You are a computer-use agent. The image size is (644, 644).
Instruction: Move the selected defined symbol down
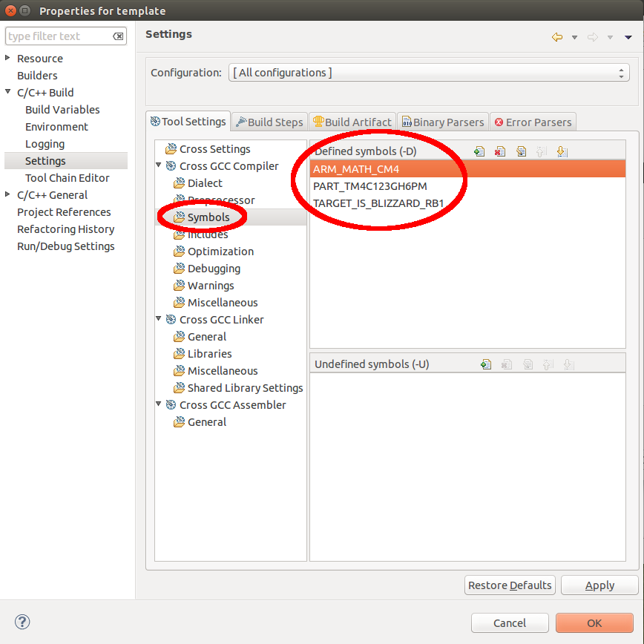pyautogui.click(x=562, y=151)
